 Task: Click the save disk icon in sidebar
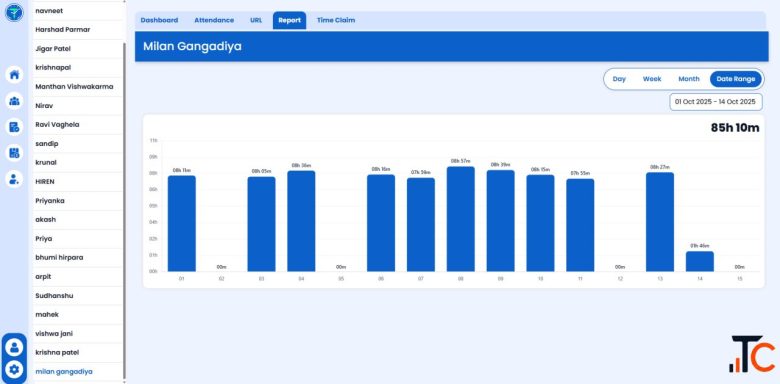click(x=14, y=153)
